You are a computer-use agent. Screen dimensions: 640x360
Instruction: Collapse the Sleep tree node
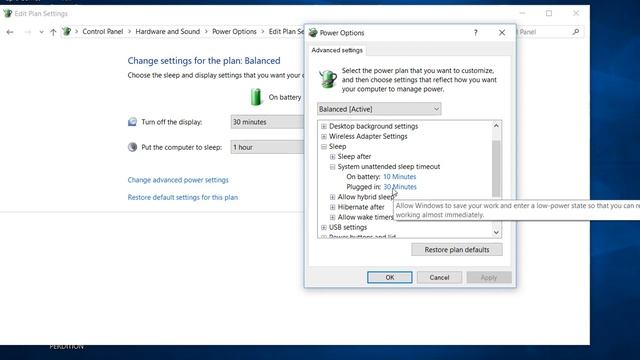pos(324,147)
